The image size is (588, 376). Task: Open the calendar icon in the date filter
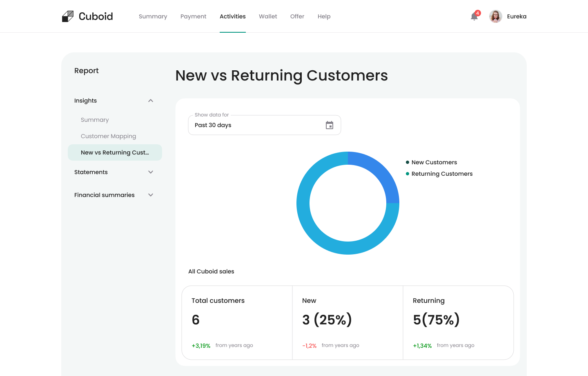coord(330,125)
